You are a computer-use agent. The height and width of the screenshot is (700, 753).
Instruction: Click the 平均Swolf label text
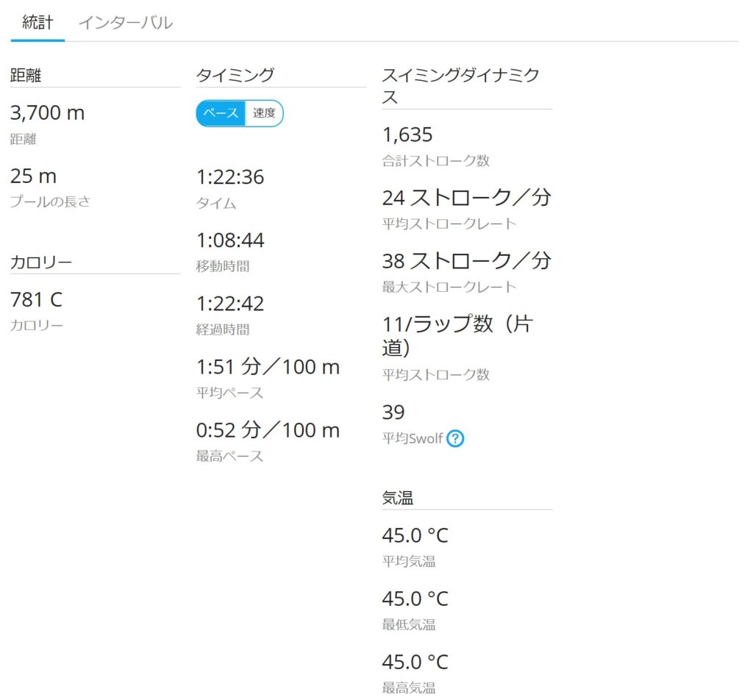click(x=412, y=439)
